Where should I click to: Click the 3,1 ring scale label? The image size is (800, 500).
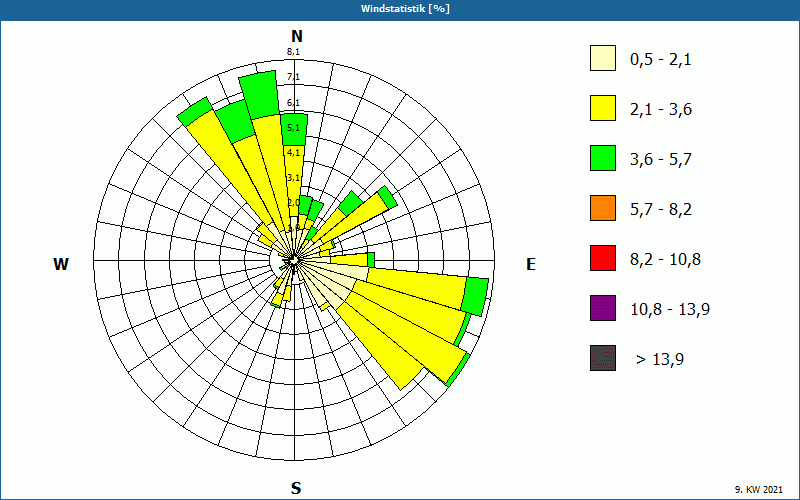[x=293, y=178]
